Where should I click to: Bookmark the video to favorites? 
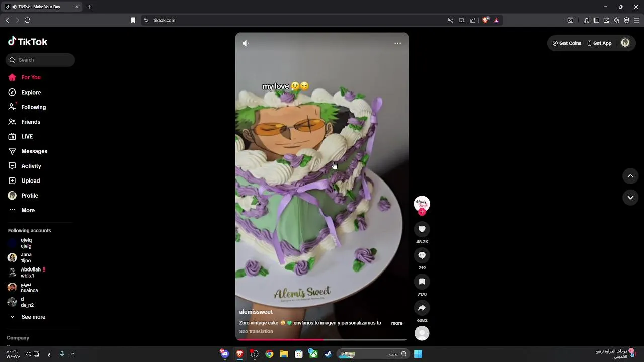pos(422,282)
